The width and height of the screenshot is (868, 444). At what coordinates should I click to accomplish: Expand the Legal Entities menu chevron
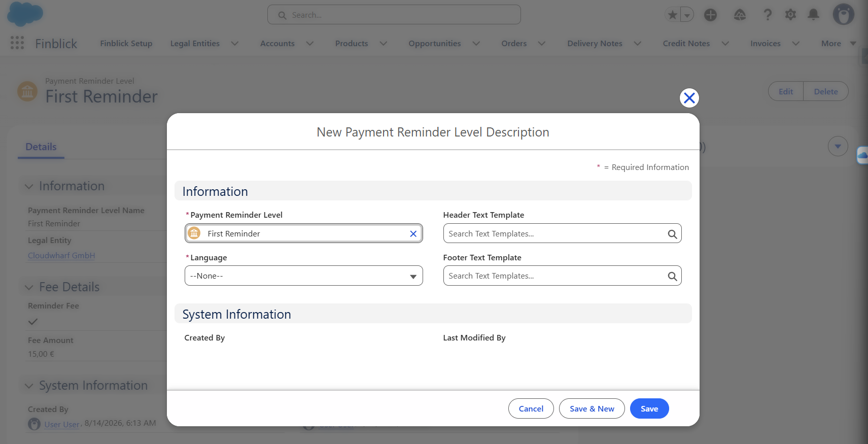(x=234, y=44)
